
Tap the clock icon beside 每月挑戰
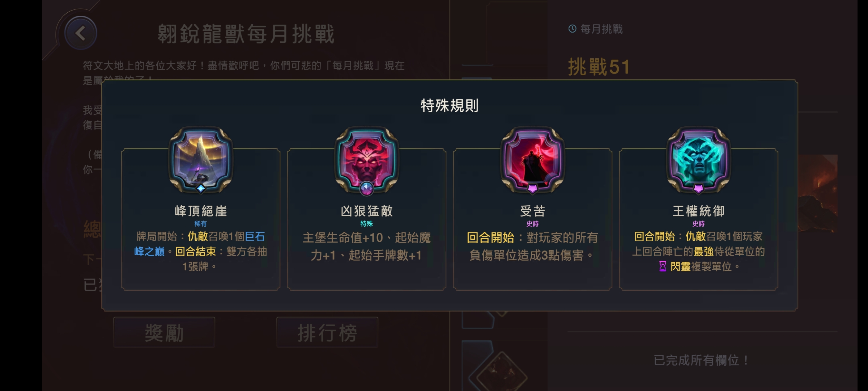pos(572,29)
